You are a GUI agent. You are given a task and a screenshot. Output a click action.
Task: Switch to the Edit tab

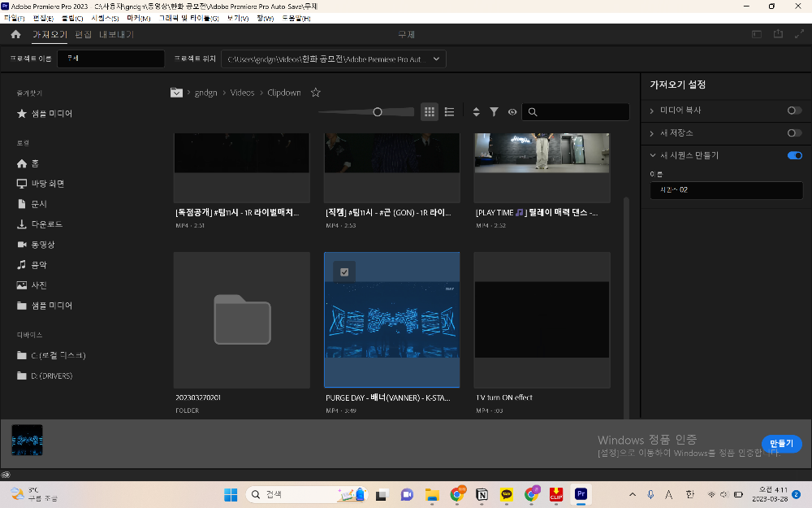coord(84,35)
